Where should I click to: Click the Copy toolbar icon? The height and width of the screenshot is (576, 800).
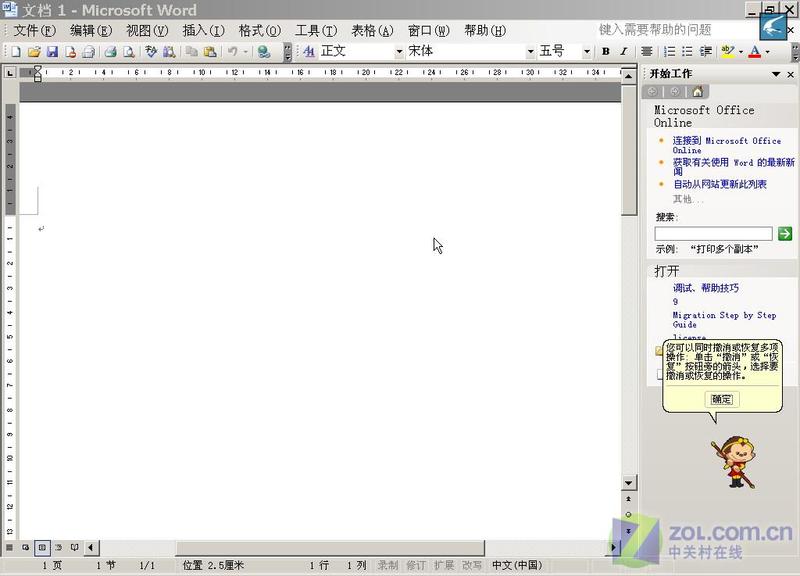[x=191, y=52]
